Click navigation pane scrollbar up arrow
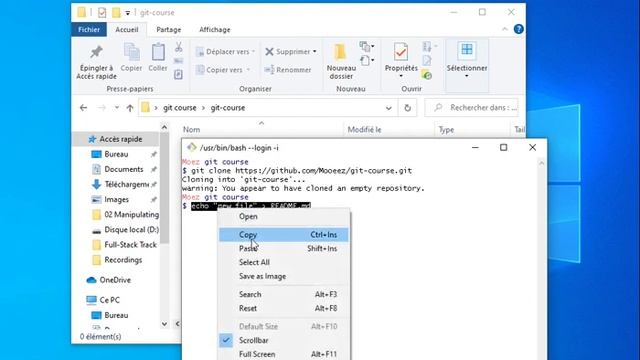 click(x=164, y=128)
